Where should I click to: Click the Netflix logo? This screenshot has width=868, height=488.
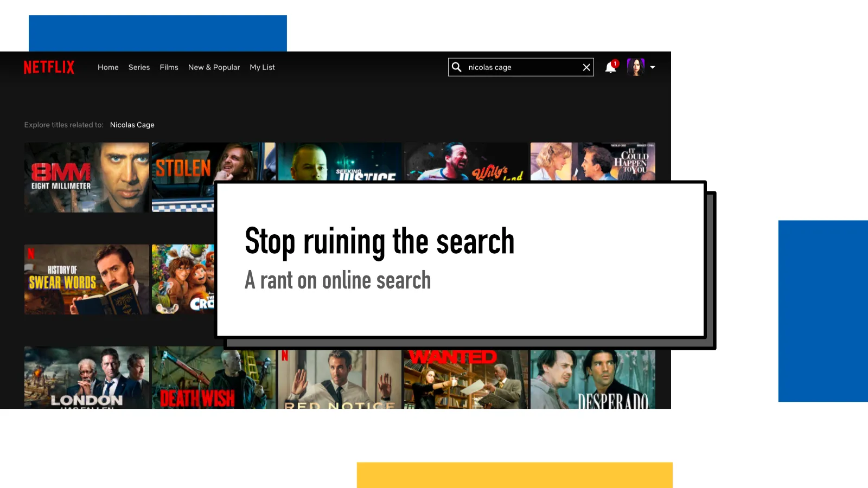[x=49, y=67]
